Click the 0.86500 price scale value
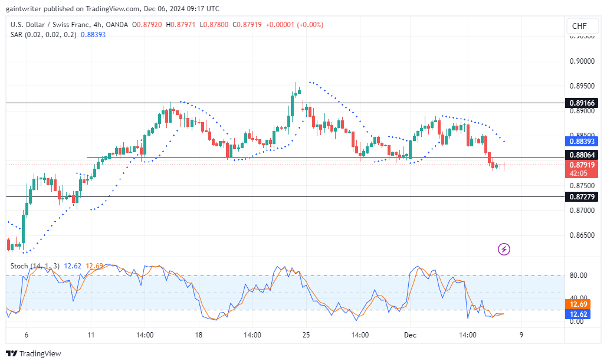The width and height of the screenshot is (607, 364). (x=582, y=235)
